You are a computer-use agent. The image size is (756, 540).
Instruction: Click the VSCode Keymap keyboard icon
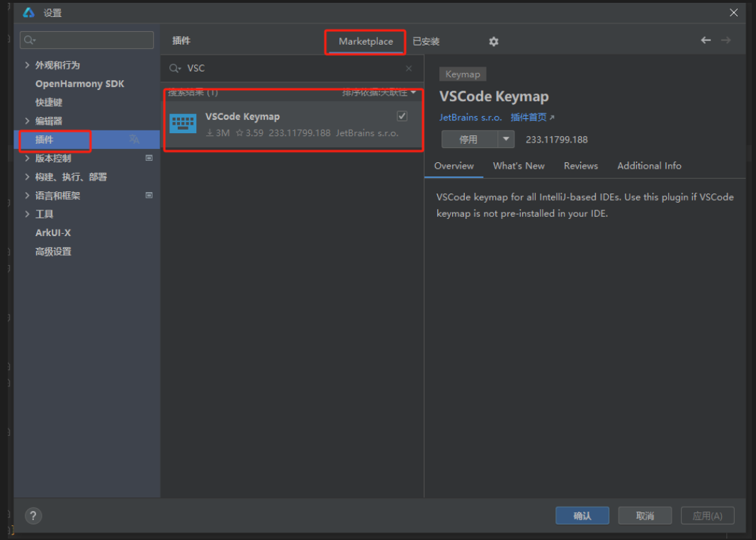(183, 123)
